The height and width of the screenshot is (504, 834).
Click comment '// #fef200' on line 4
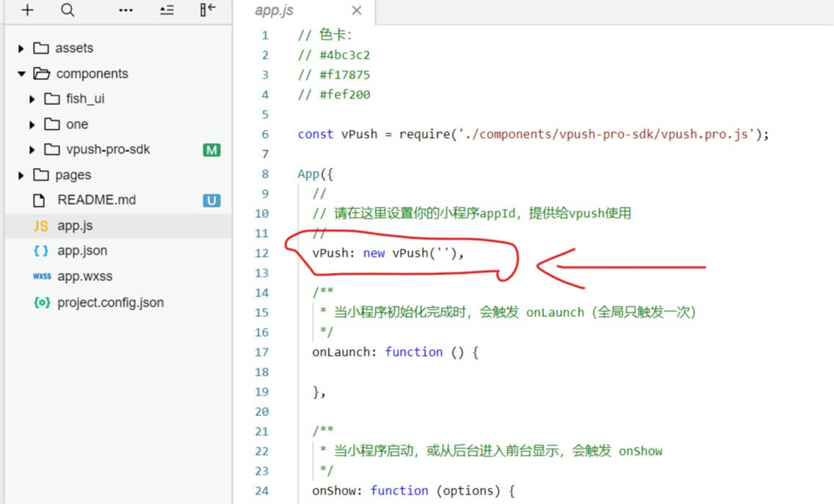334,95
